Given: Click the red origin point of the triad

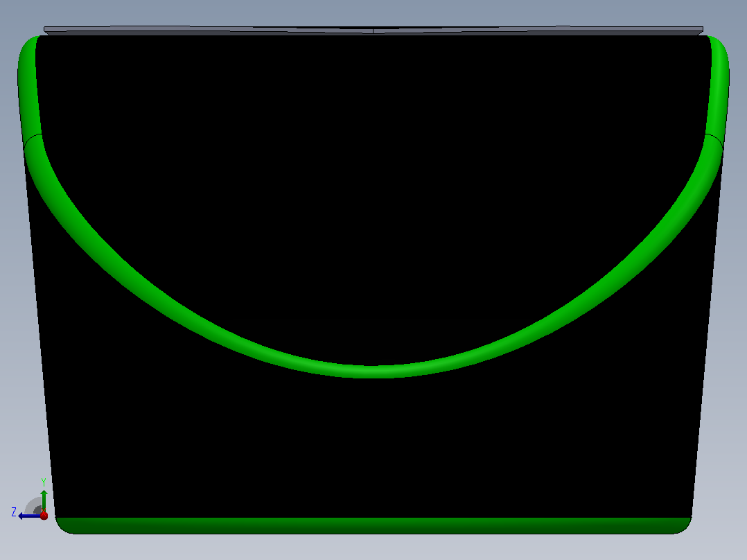Looking at the screenshot, I should point(44,516).
